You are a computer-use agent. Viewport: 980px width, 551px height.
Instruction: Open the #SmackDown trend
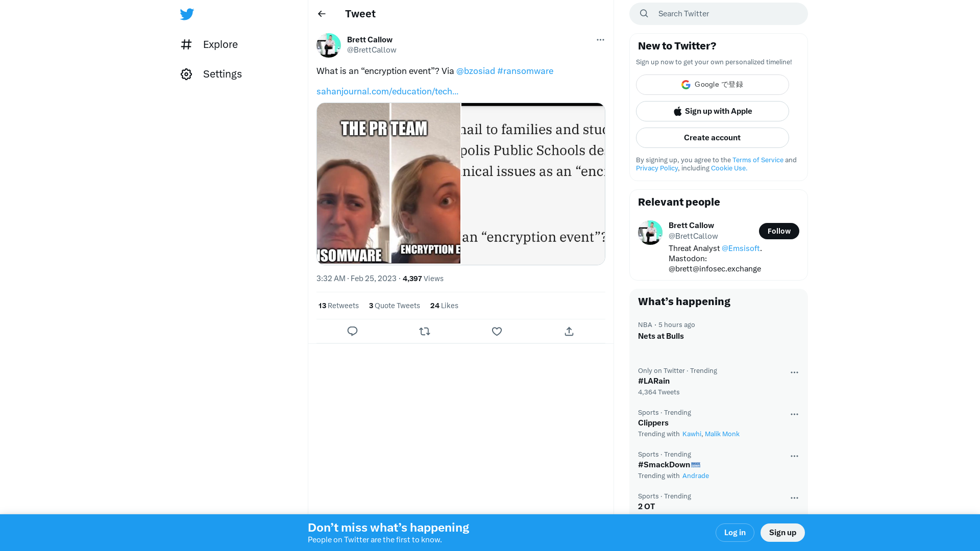[719, 465]
